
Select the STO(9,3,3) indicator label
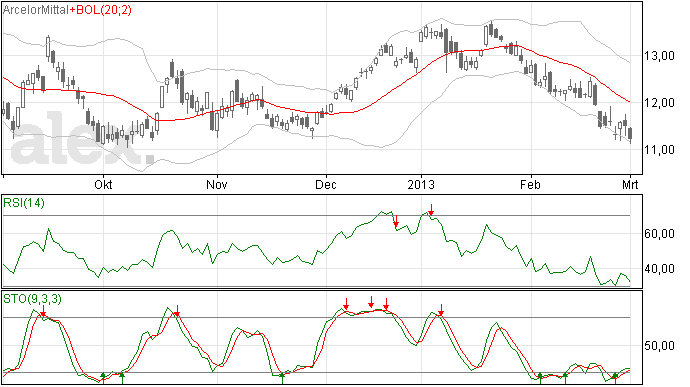tap(32, 299)
